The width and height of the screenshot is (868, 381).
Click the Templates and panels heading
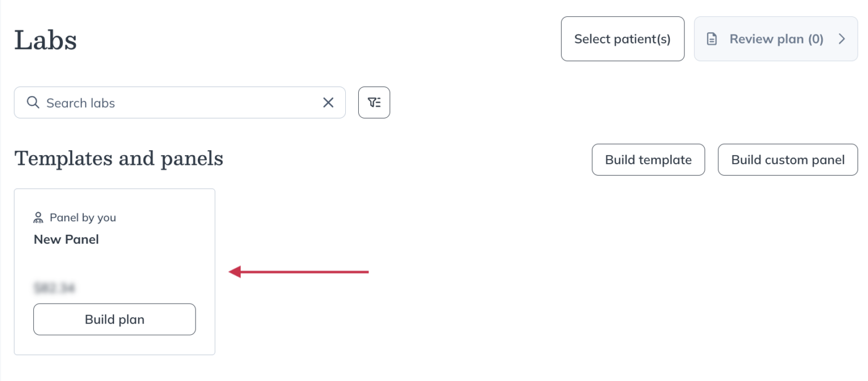pos(119,159)
